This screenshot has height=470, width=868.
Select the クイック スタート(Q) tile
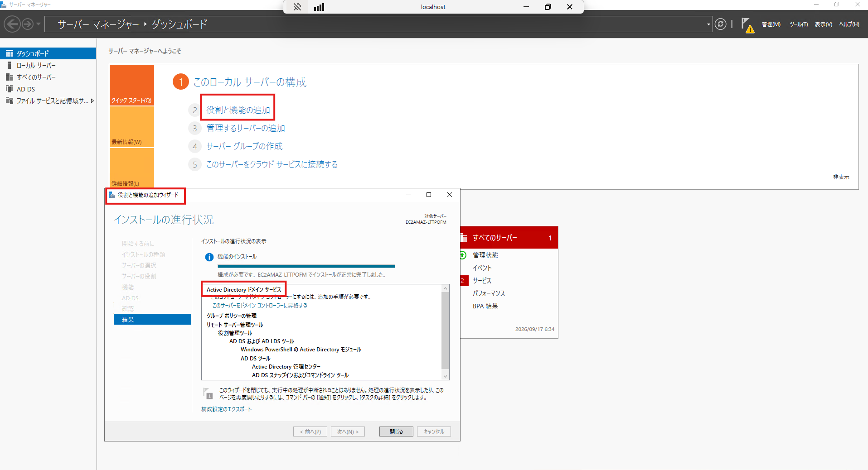[131, 85]
